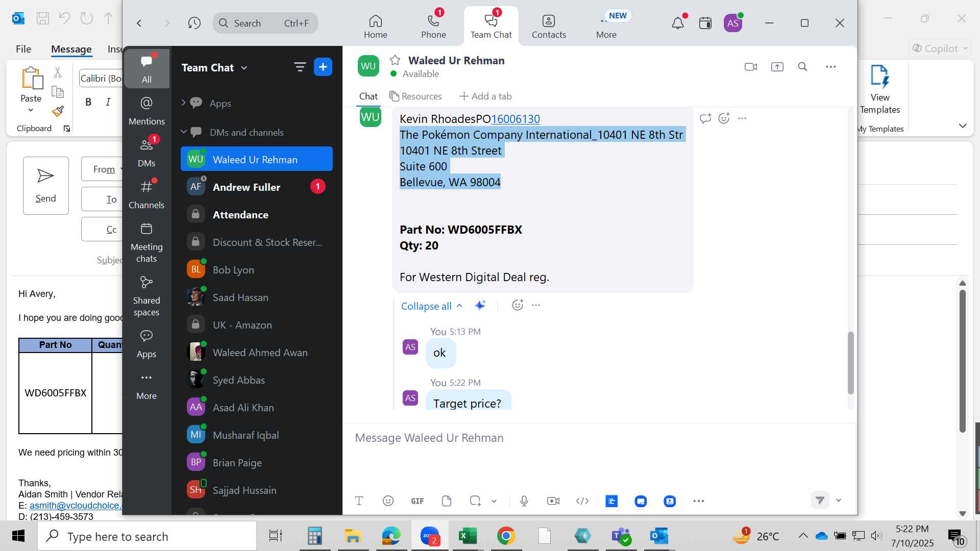
Task: Open the Contacts tab
Action: point(549,26)
